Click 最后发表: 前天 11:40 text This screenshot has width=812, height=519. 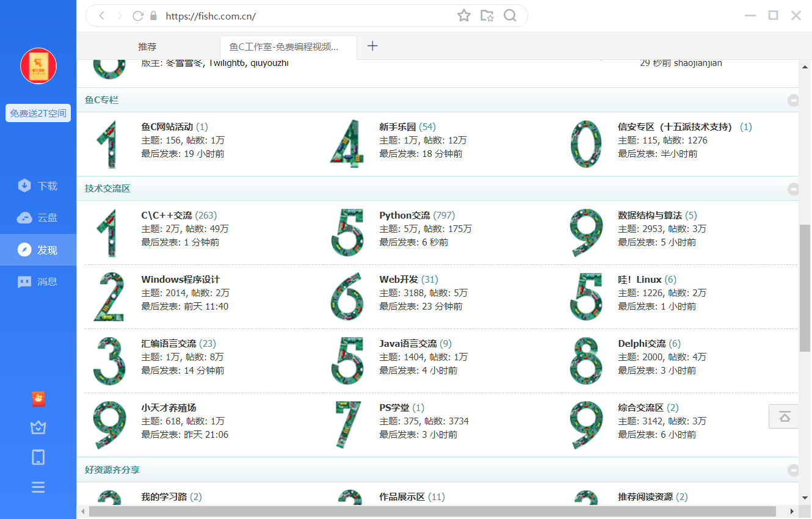click(185, 307)
